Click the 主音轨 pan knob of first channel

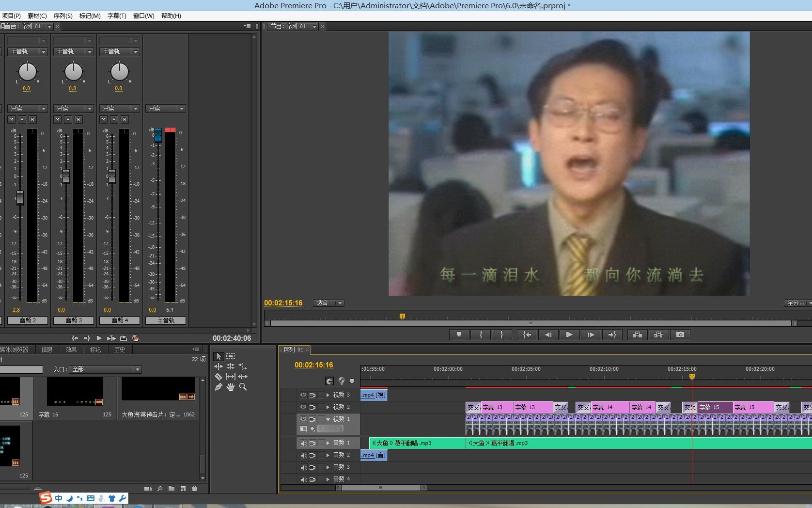coord(27,72)
